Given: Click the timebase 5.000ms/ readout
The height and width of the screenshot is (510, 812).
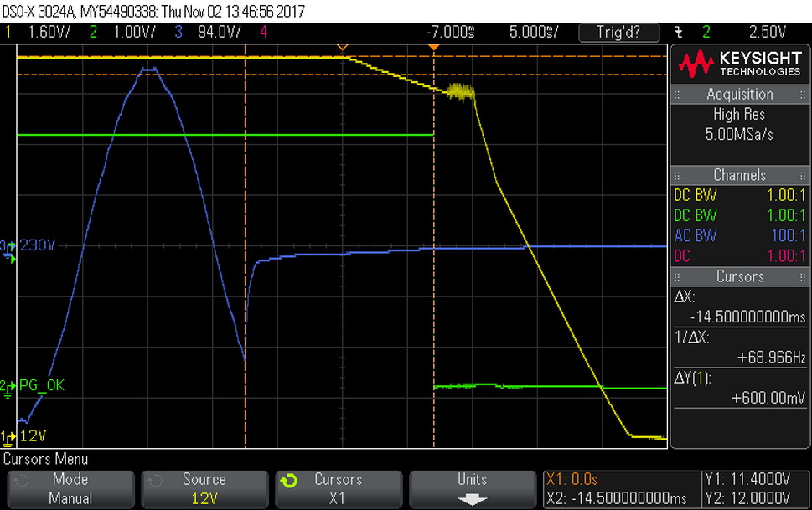Looking at the screenshot, I should coord(534,32).
